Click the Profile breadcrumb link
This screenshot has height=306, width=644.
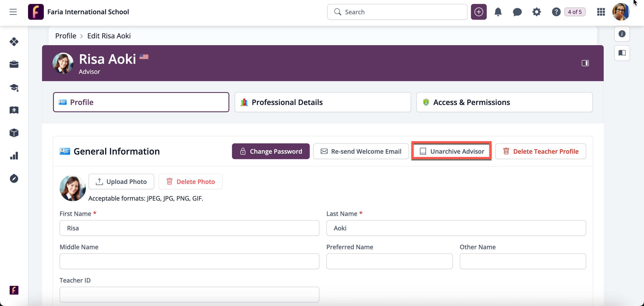(65, 36)
